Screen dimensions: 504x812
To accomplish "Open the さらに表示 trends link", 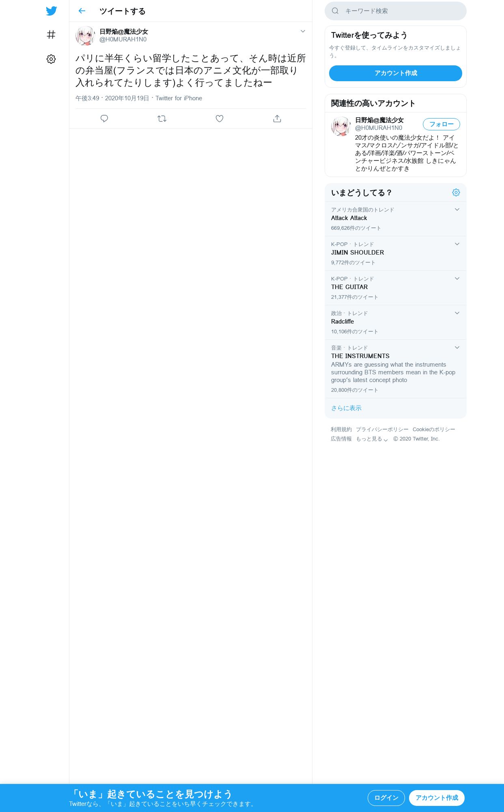I will point(346,408).
